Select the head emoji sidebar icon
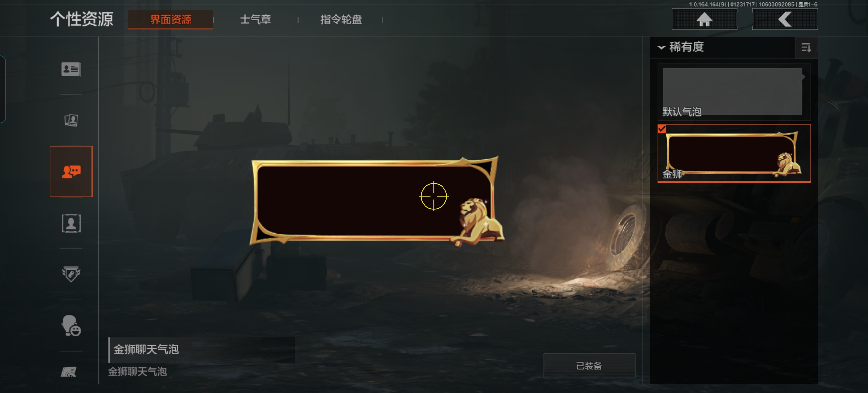Image resolution: width=868 pixels, height=393 pixels. 71,326
